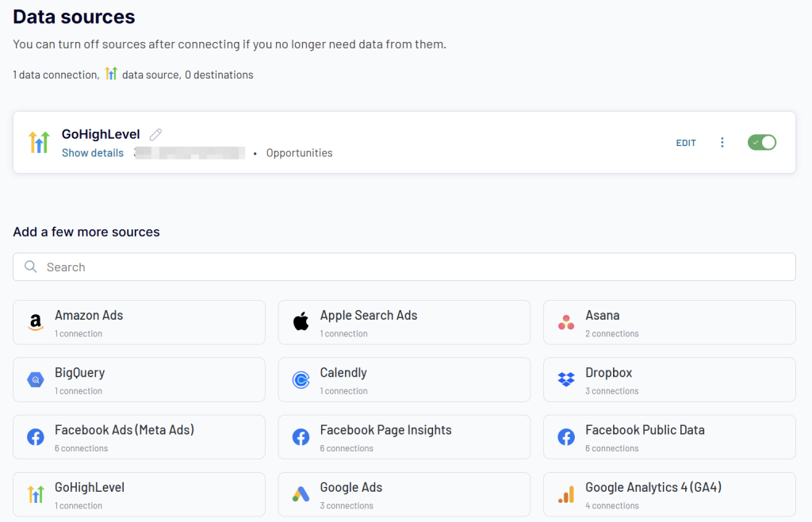Viewport: 812px width, 522px height.
Task: Click the BigQuery hexagon icon
Action: pos(35,379)
